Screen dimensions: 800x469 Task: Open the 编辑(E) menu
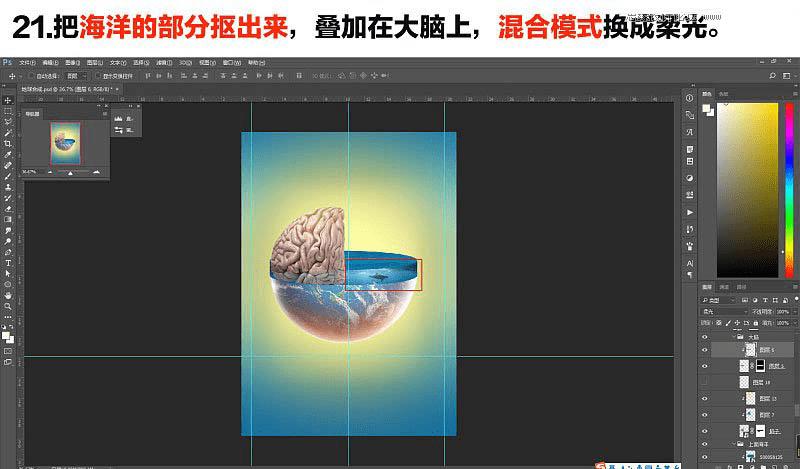pyautogui.click(x=50, y=63)
